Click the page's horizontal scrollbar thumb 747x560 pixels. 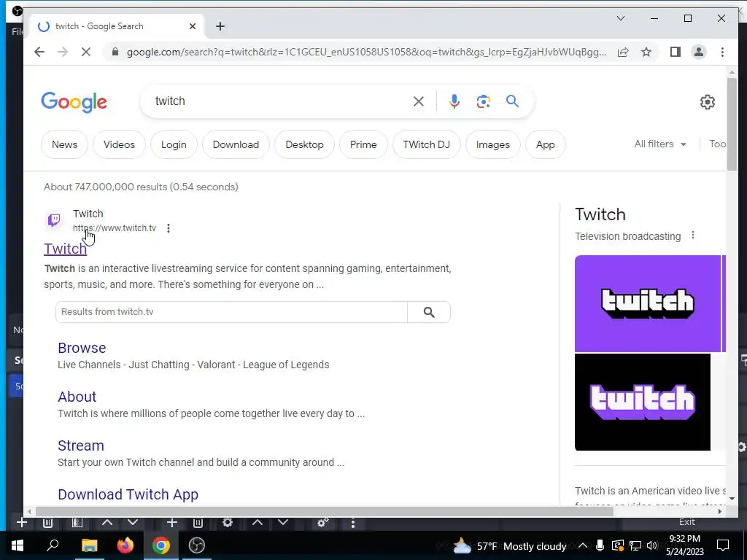[325, 511]
